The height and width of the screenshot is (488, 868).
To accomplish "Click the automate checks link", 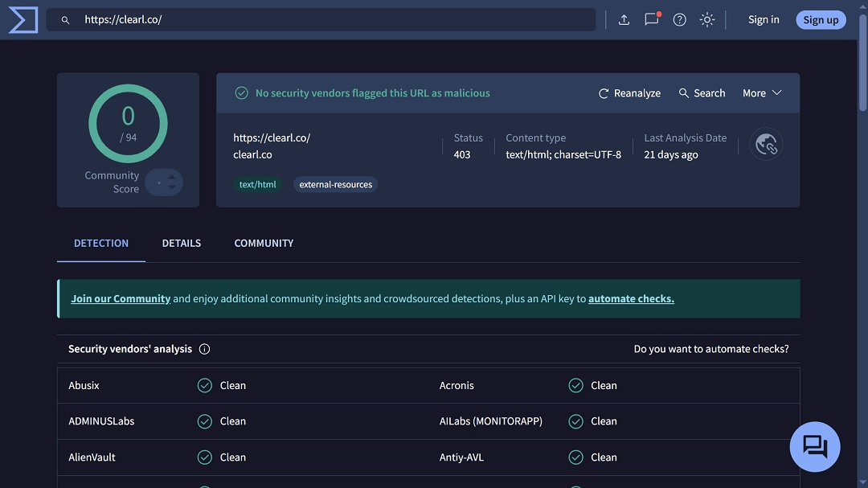I will point(631,298).
